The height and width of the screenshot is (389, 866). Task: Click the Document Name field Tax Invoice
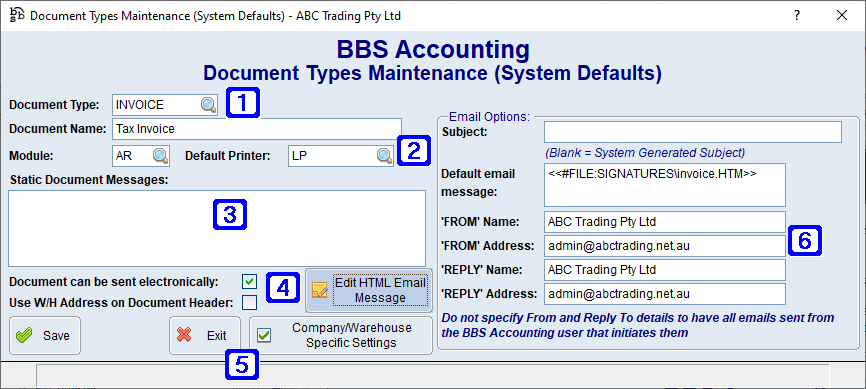tap(257, 129)
